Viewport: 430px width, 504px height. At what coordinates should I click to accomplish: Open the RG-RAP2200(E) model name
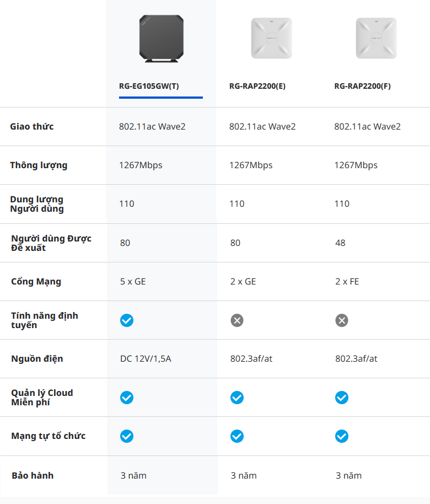tap(257, 86)
